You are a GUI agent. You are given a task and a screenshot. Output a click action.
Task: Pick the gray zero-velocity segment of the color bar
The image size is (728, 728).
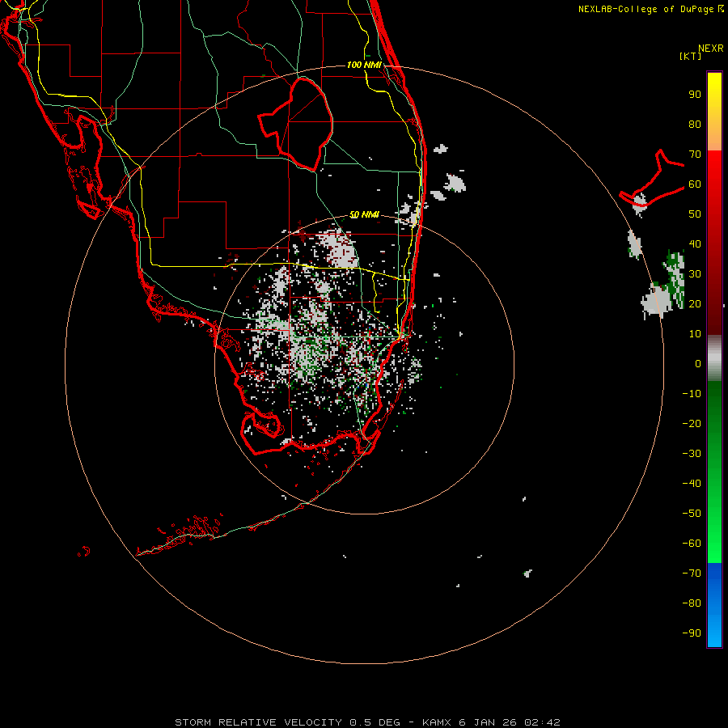point(714,358)
